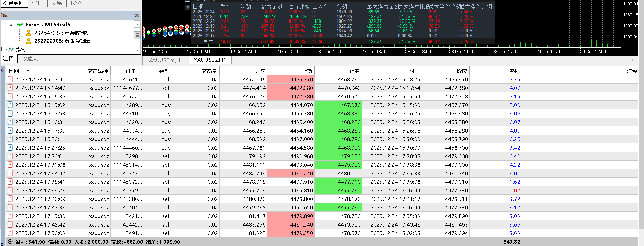Screen dimensions: 644x246
Task: Click the sell order icon dated 15:12:41
Action: coord(10,79)
